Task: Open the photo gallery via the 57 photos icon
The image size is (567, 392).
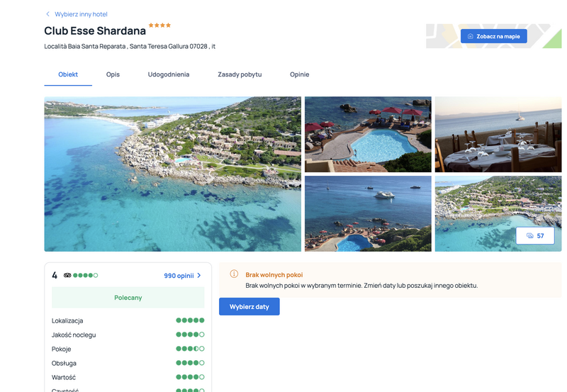Action: pos(530,236)
